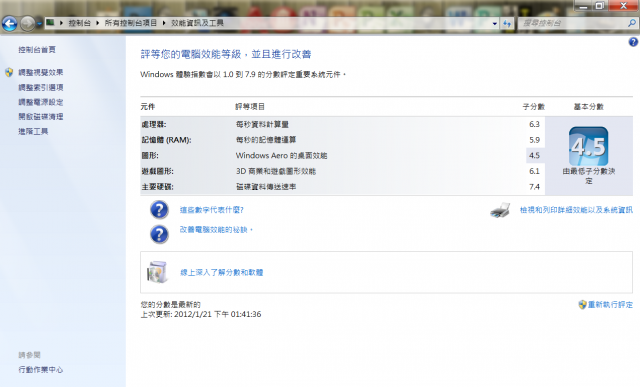This screenshot has width=640, height=387.
Task: Click the control panel icon in address bar
Action: (50, 22)
